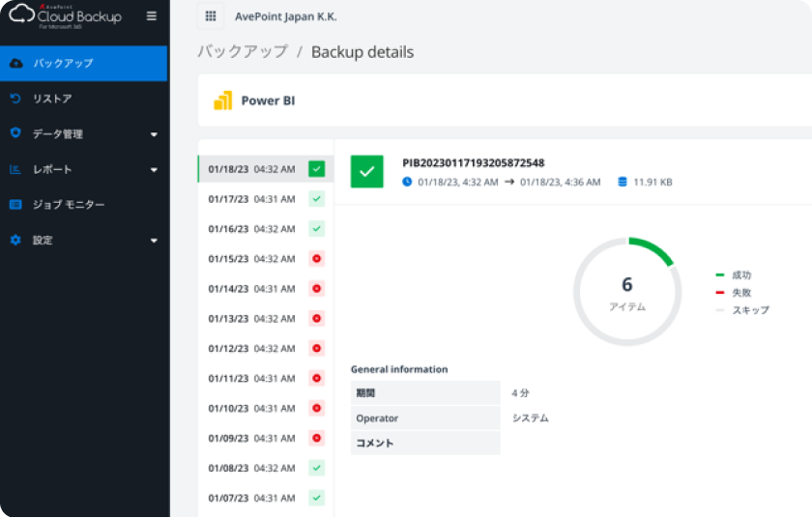Click the Cloud Backup logo
812x518 pixels.
point(66,16)
